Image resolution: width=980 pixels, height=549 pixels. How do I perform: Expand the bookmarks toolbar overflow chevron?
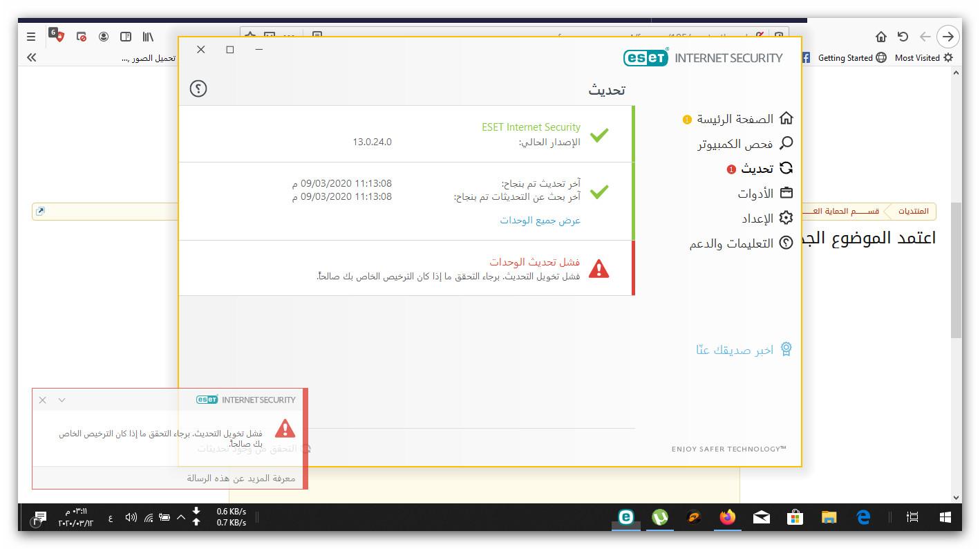[32, 57]
